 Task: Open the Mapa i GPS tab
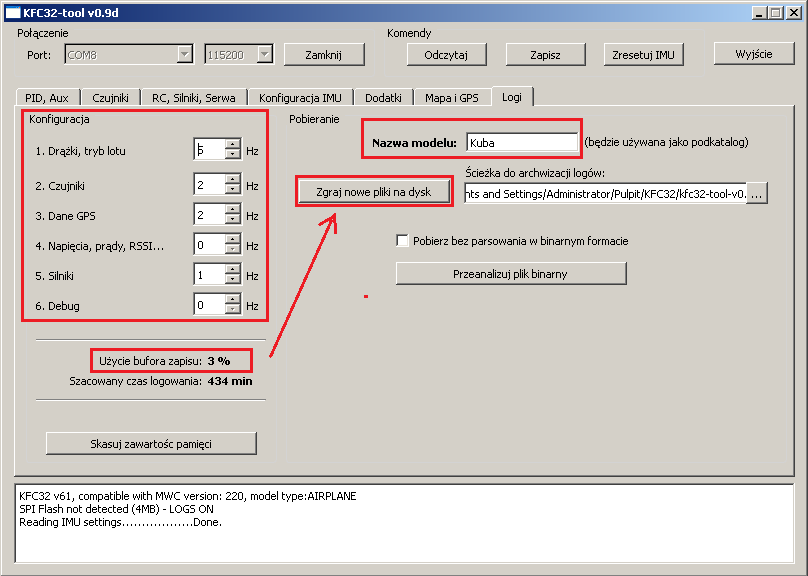[453, 98]
